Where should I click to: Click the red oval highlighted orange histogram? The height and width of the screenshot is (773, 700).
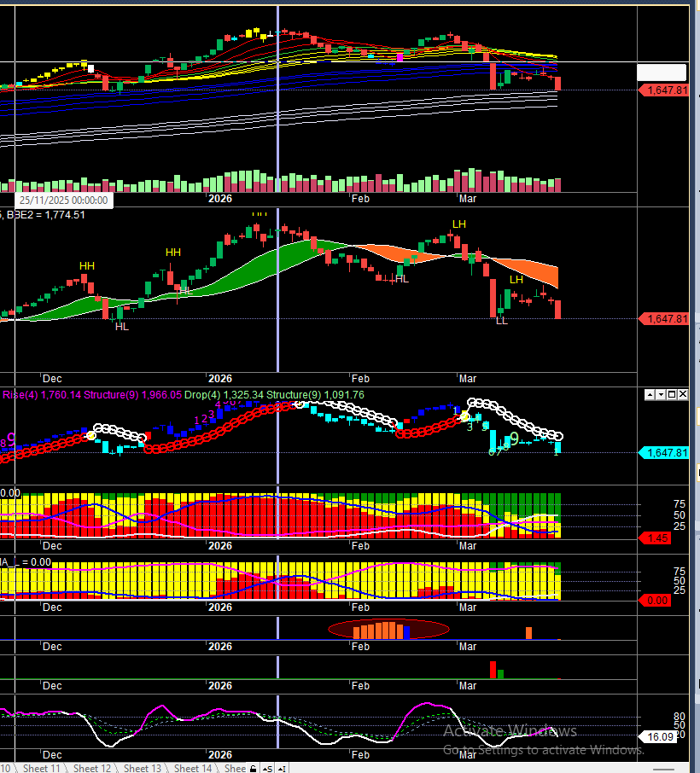(x=388, y=630)
